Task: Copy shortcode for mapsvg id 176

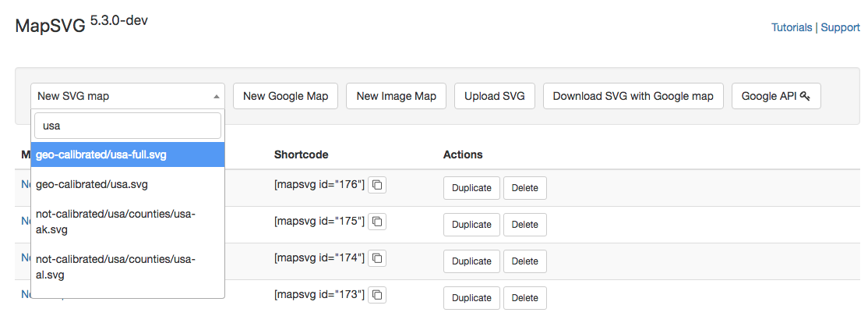Action: coord(377,185)
